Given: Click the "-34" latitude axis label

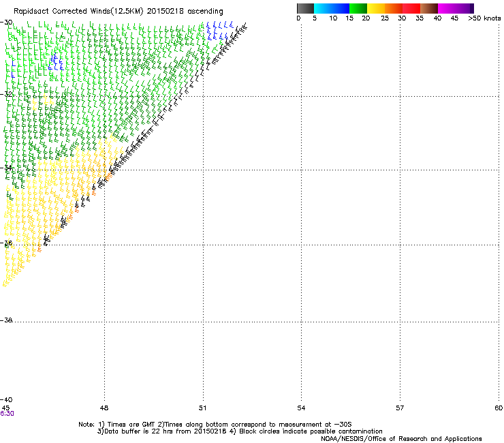Looking at the screenshot, I should tap(6, 168).
